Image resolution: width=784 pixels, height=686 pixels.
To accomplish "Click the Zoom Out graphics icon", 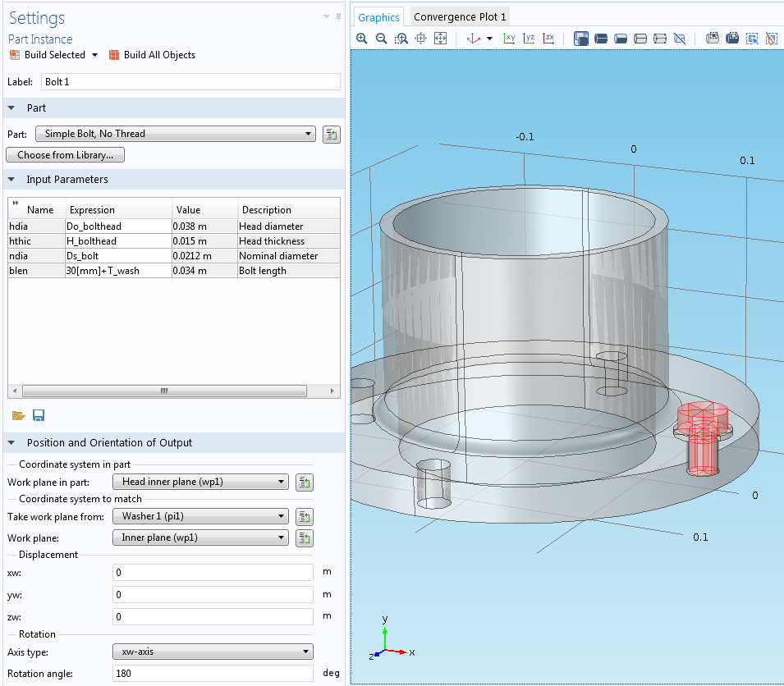I will 381,39.
